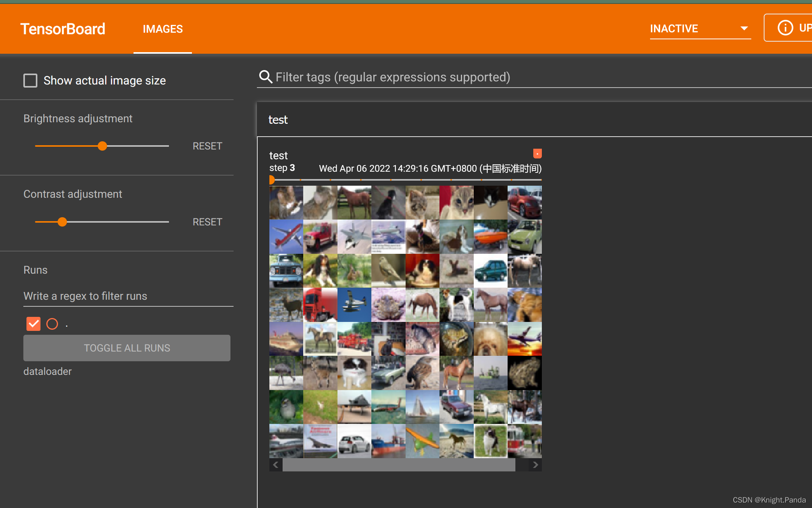Click the red pin icon on test panel
Image resolution: width=812 pixels, height=508 pixels.
tap(538, 153)
